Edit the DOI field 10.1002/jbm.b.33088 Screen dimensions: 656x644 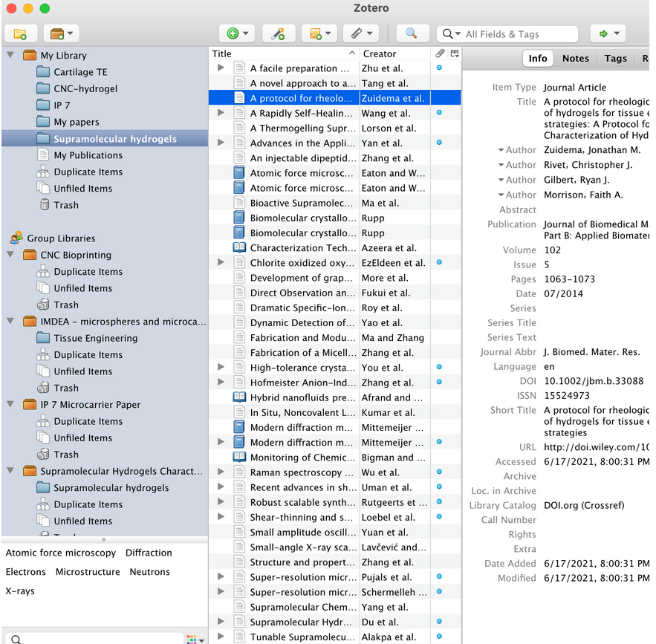594,381
